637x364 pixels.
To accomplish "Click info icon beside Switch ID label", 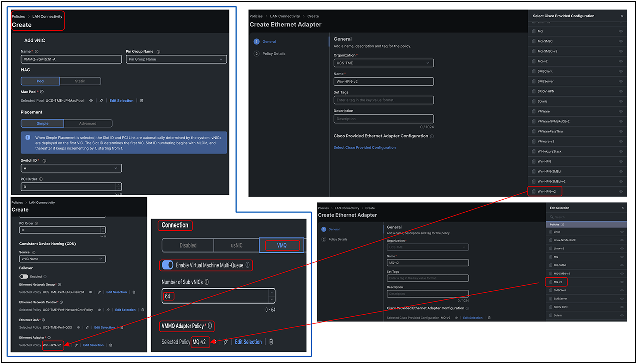I will pyautogui.click(x=44, y=161).
